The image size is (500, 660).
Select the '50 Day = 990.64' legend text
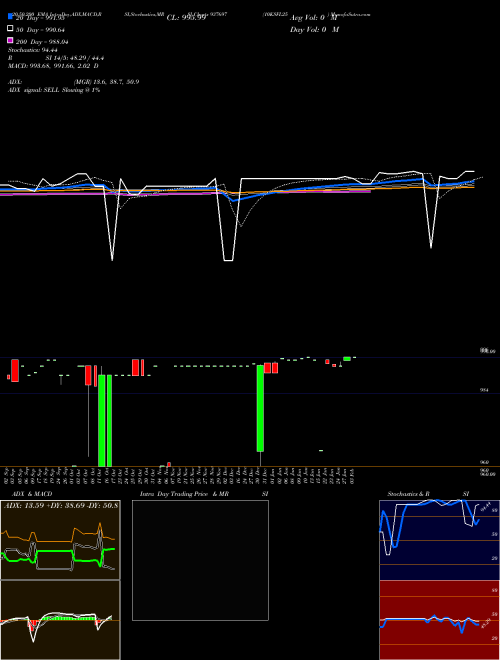[40, 29]
